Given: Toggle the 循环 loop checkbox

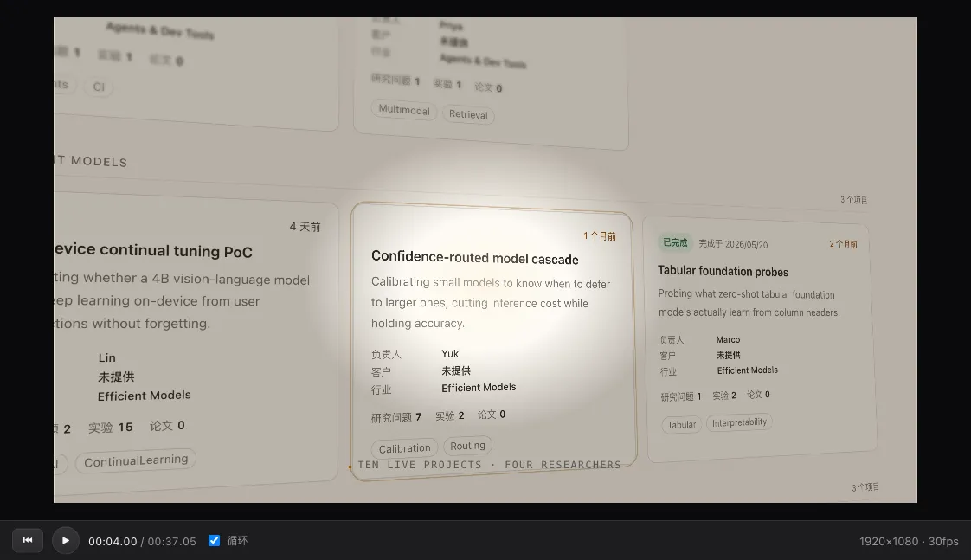Looking at the screenshot, I should click(x=215, y=540).
